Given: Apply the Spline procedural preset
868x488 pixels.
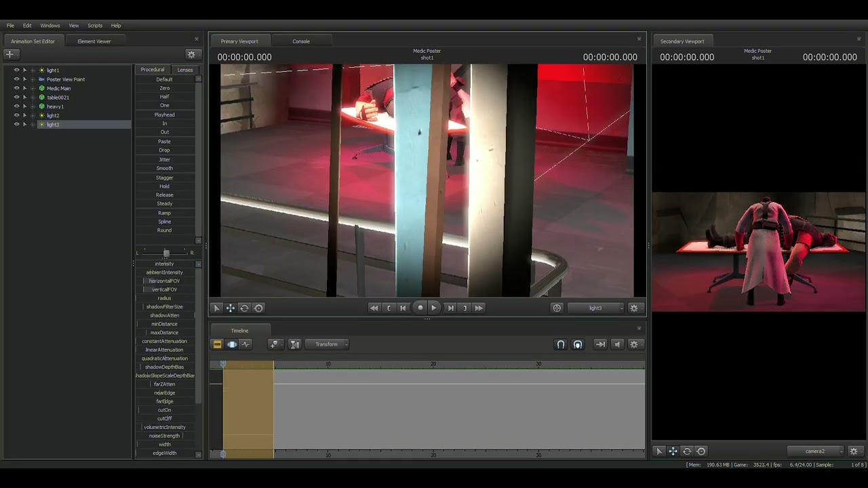Looking at the screenshot, I should [165, 222].
